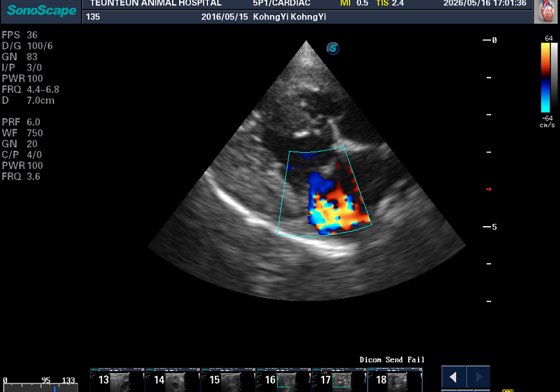
Task: Click the 5P1/CARDIAC probe preset label
Action: (x=281, y=3)
